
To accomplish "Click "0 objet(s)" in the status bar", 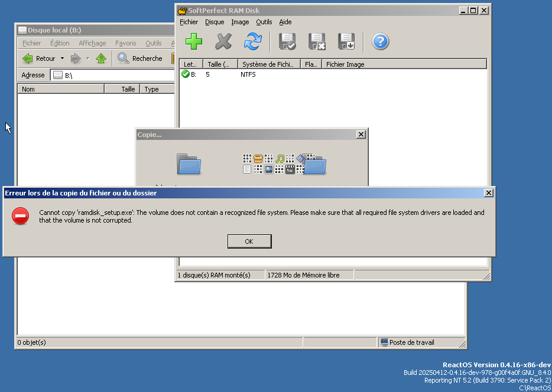I will click(x=32, y=342).
